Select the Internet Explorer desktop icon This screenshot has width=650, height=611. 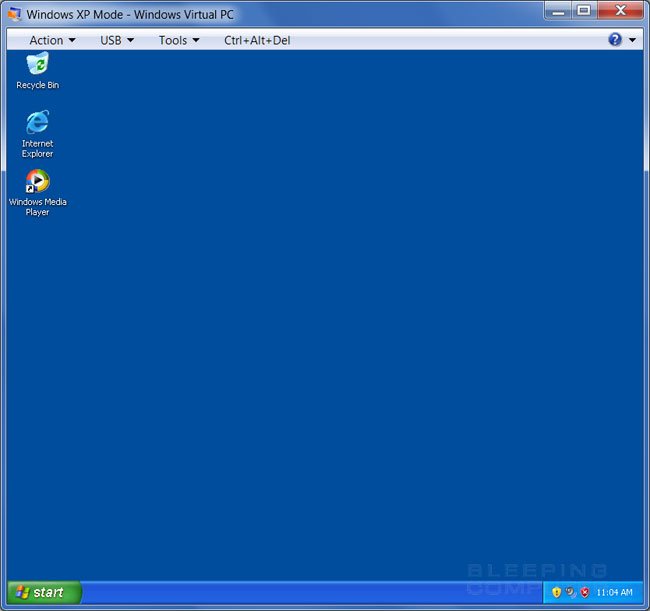pos(37,133)
